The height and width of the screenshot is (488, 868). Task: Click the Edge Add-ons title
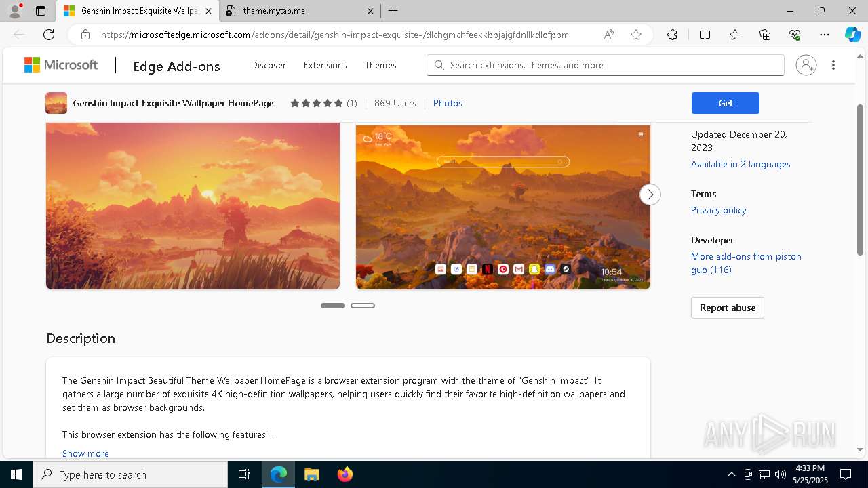[x=176, y=66]
